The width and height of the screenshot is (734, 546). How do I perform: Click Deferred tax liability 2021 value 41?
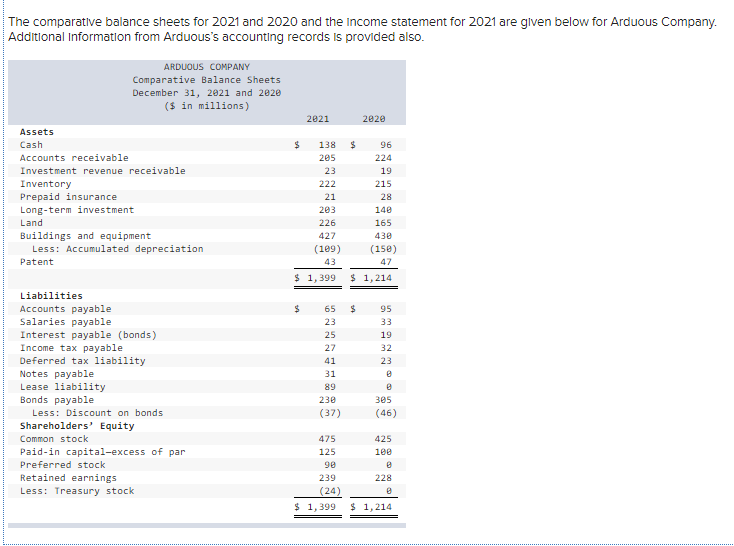pyautogui.click(x=330, y=361)
